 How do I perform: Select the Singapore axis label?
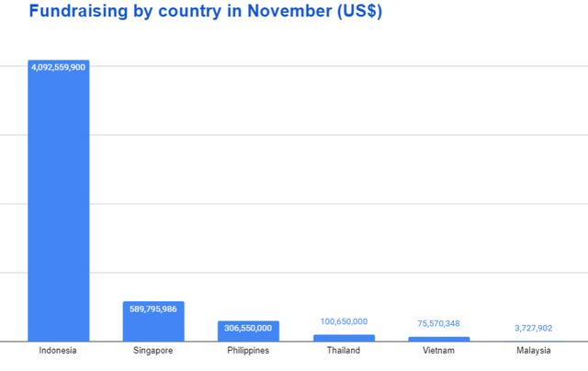(x=153, y=351)
